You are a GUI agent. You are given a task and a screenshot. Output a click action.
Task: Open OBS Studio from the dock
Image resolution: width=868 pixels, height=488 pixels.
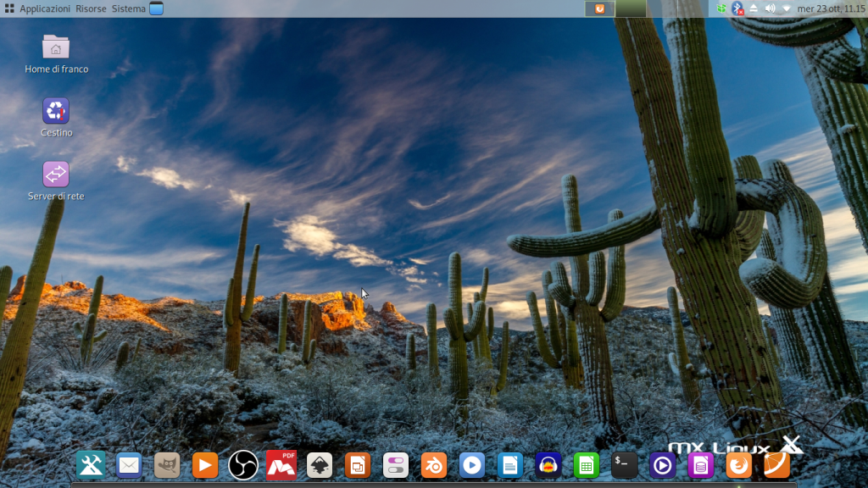[242, 465]
